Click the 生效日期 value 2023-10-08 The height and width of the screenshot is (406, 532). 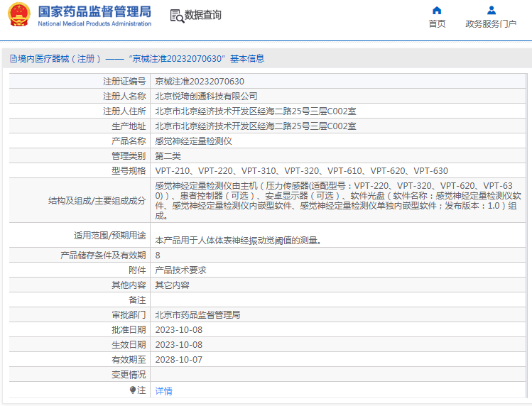point(179,345)
